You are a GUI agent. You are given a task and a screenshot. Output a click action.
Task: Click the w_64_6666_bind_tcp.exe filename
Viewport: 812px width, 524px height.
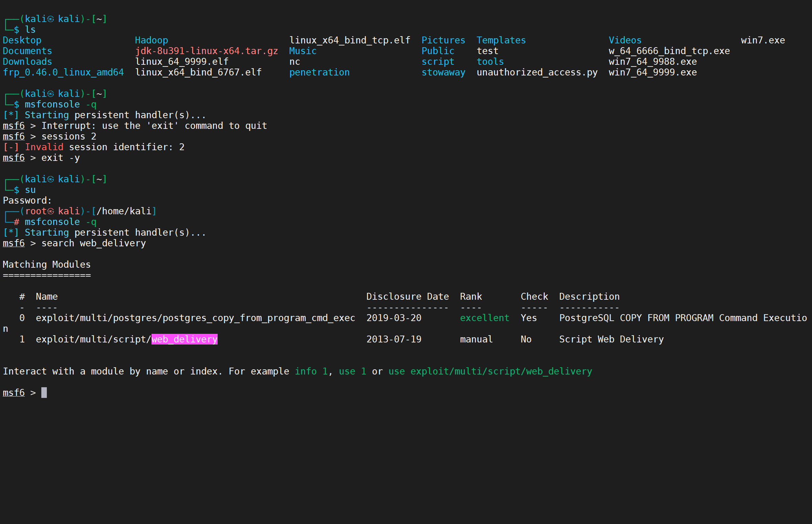[669, 51]
